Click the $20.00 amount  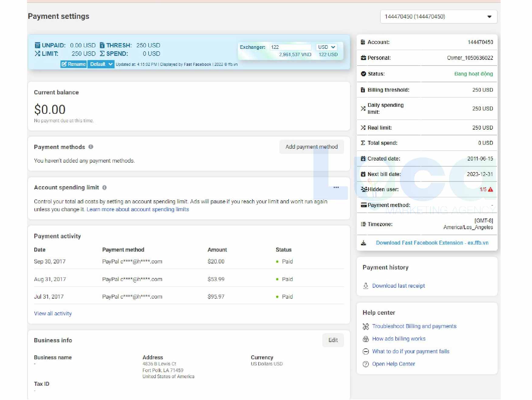coord(216,262)
